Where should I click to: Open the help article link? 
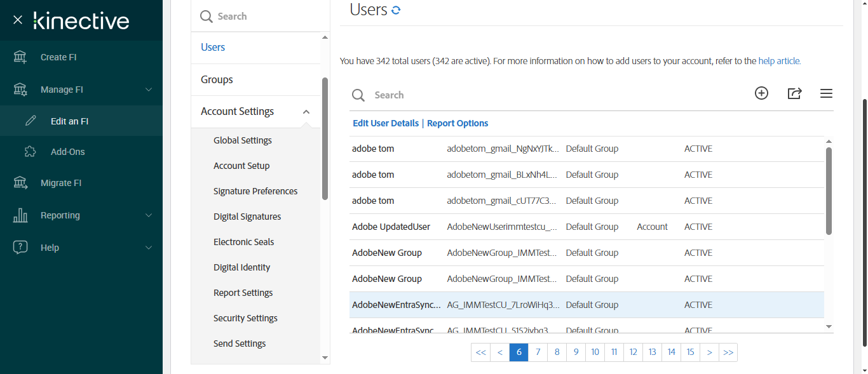pos(779,61)
